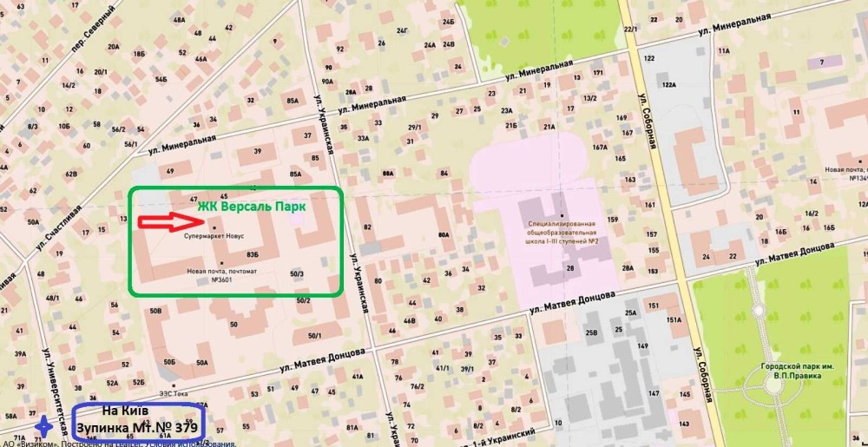Click the circular plaza in Городской парк

[773, 384]
